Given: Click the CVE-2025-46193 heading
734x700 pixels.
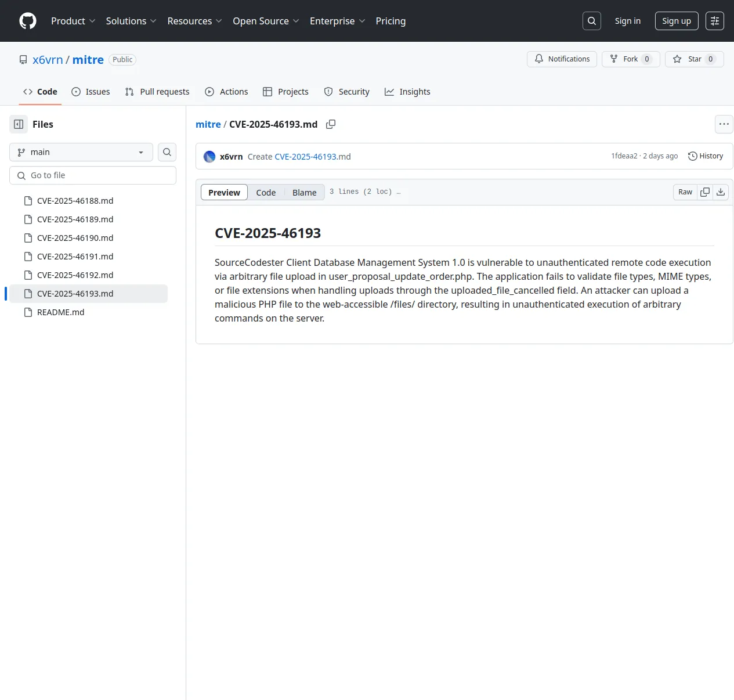Looking at the screenshot, I should point(267,233).
